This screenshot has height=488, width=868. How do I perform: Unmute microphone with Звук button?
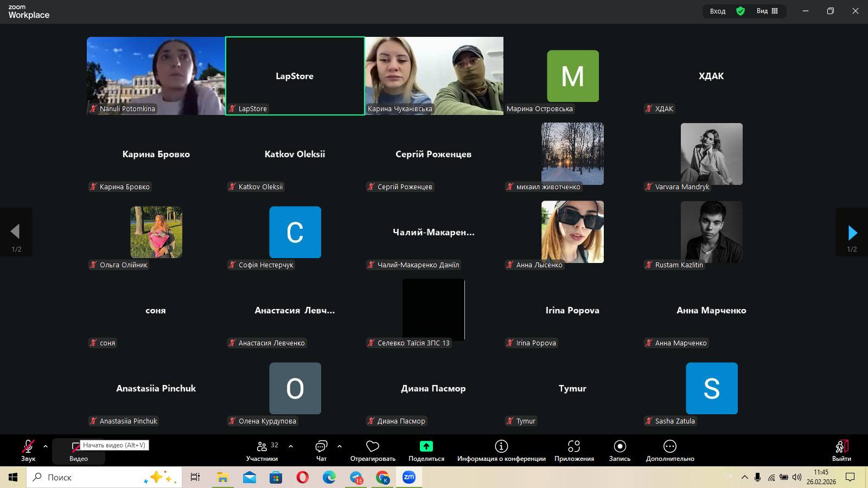point(28,450)
